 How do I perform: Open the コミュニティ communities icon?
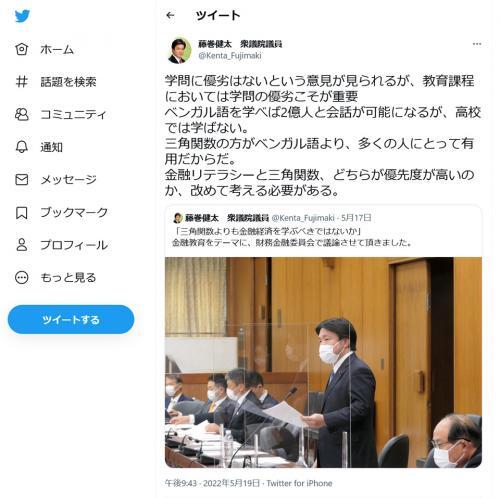click(x=22, y=114)
